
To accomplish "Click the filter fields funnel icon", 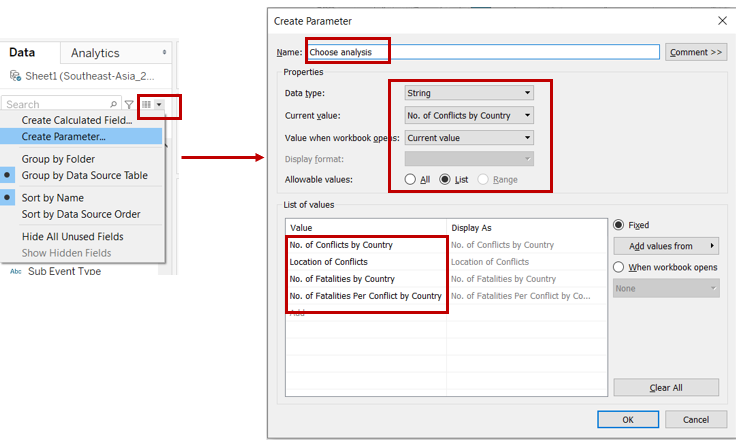I will pos(129,104).
